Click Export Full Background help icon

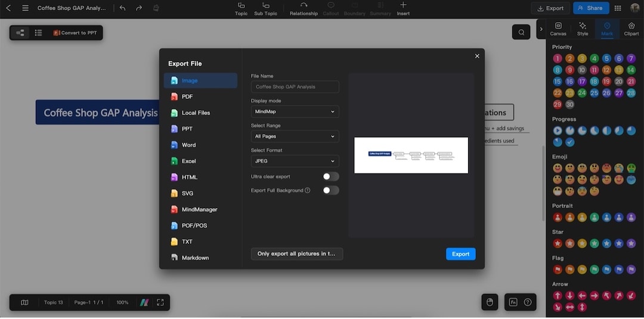click(308, 190)
